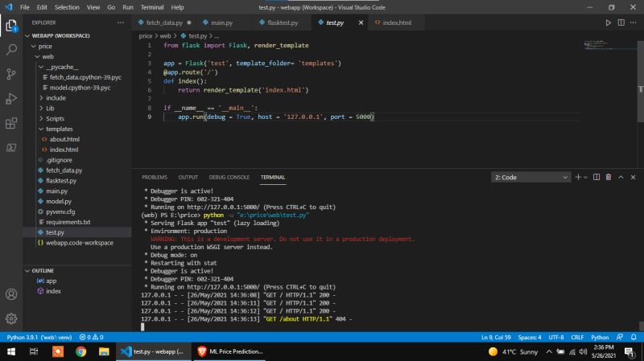Show the OUTPUT panel tab
The image size is (644, 361).
coord(188,177)
